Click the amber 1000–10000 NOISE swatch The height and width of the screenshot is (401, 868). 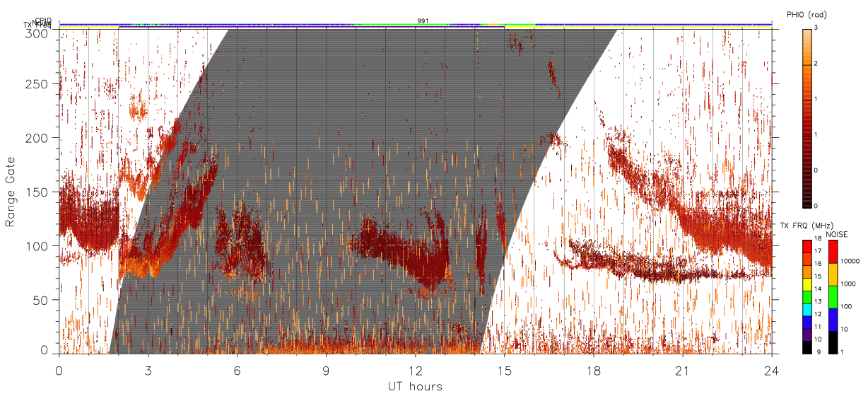click(833, 274)
